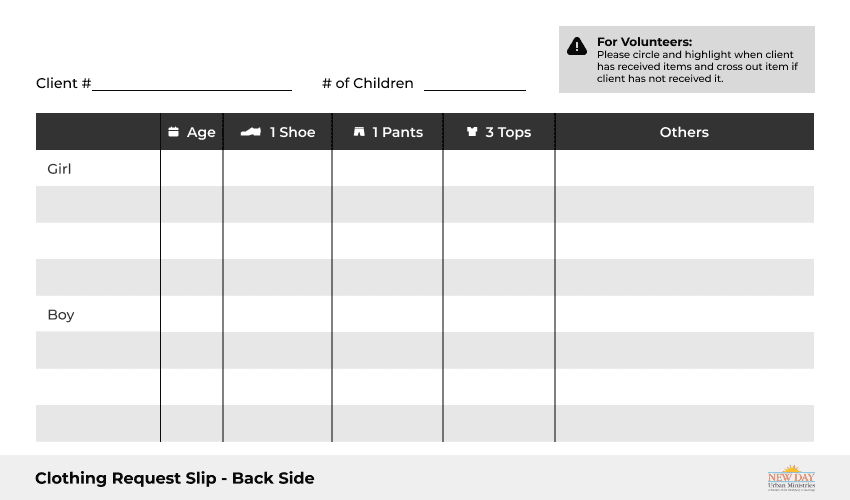Click the New Day Urban Ministries logo
This screenshot has height=500, width=850.
coord(791,478)
